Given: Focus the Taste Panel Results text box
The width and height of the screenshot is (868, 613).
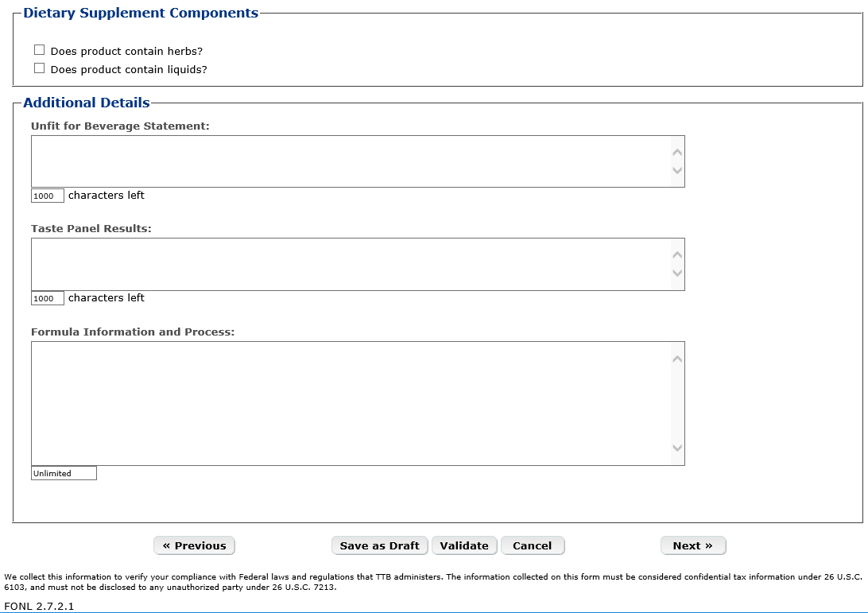Looking at the screenshot, I should 350,264.
